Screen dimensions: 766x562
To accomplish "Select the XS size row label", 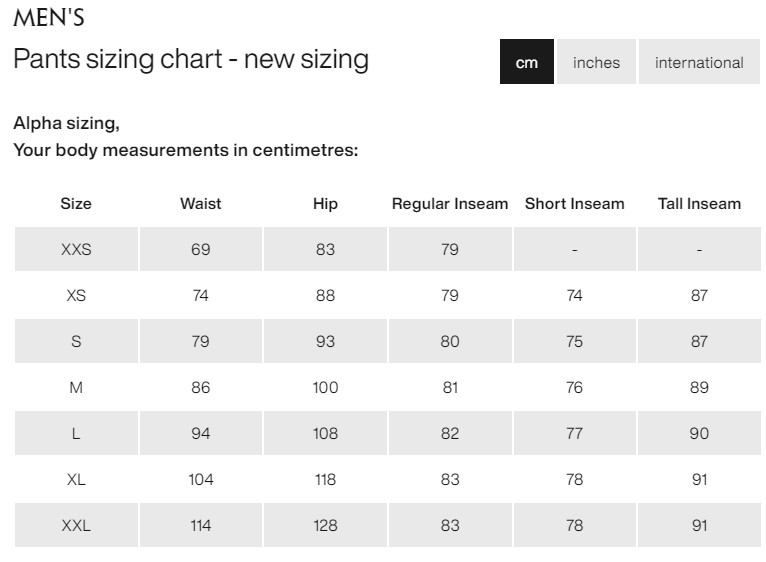I will [76, 296].
